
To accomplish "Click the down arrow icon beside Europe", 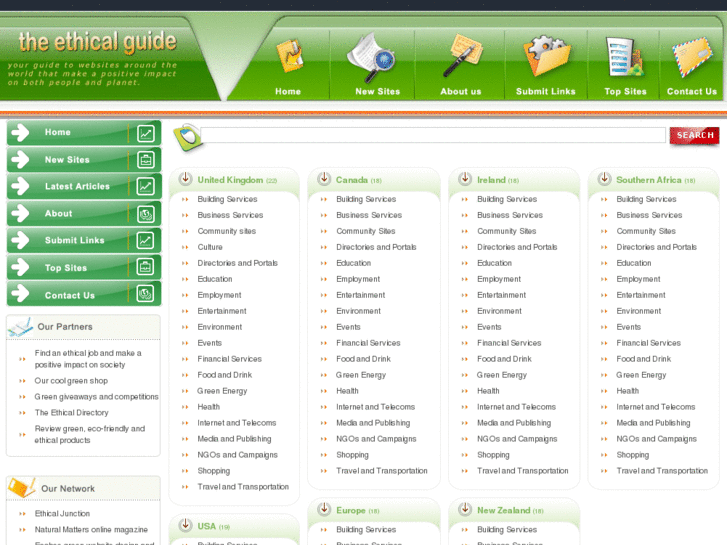I will click(x=324, y=509).
